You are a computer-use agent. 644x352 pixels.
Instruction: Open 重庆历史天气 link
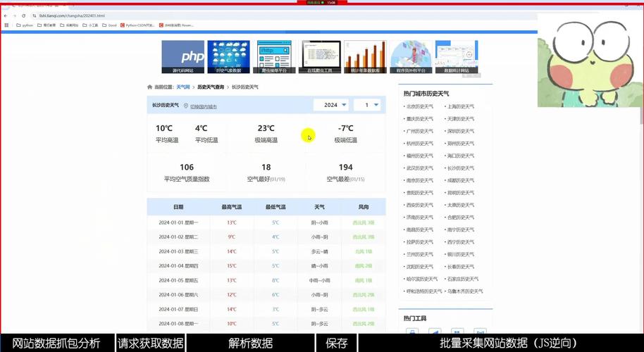click(420, 118)
